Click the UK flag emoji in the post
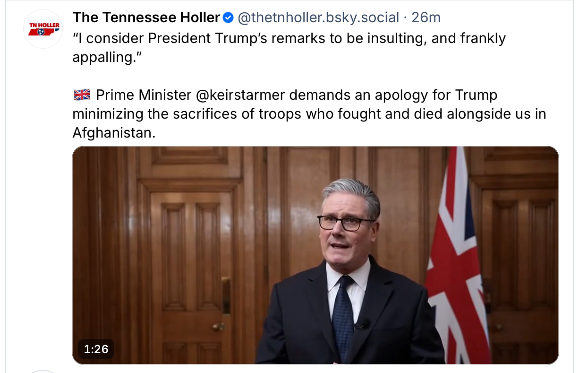 coord(82,95)
